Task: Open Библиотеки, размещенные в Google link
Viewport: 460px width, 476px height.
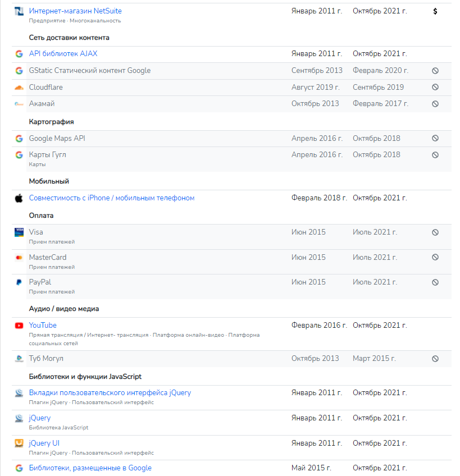Action: [x=90, y=468]
